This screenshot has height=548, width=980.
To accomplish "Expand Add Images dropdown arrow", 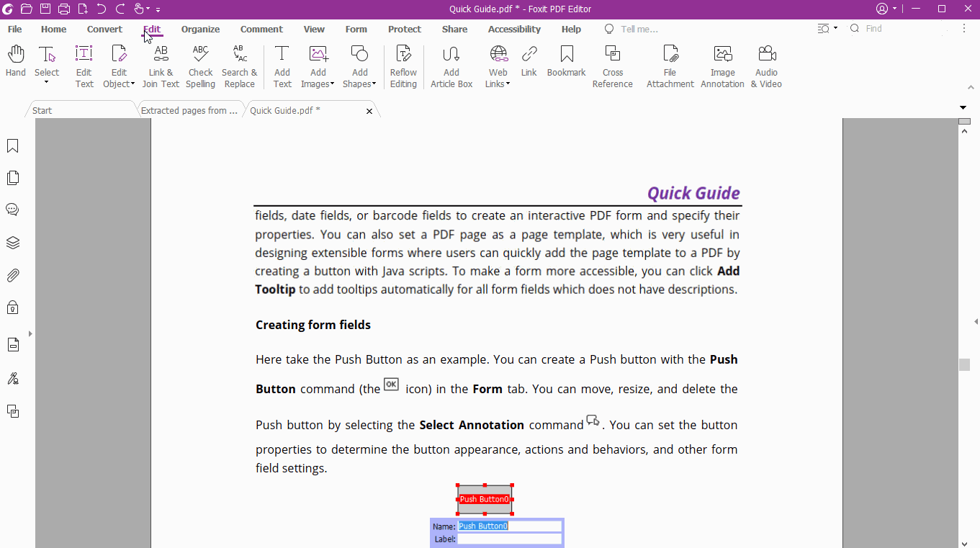I will (332, 84).
